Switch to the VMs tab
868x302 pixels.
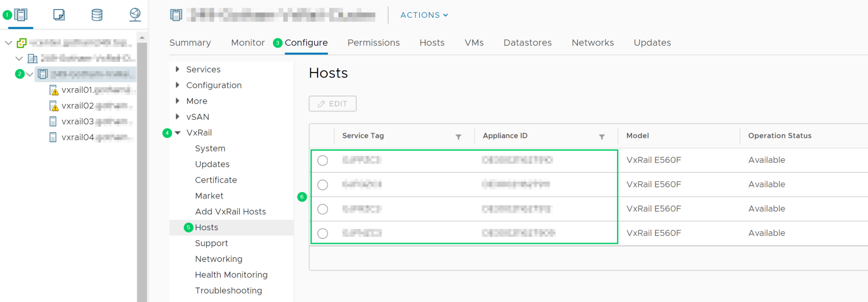tap(474, 42)
